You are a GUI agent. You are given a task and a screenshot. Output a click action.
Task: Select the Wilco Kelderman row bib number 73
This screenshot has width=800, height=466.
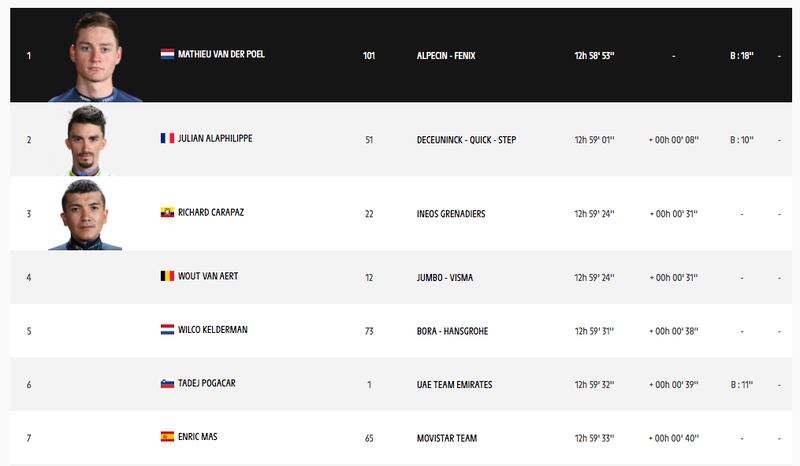(x=369, y=331)
